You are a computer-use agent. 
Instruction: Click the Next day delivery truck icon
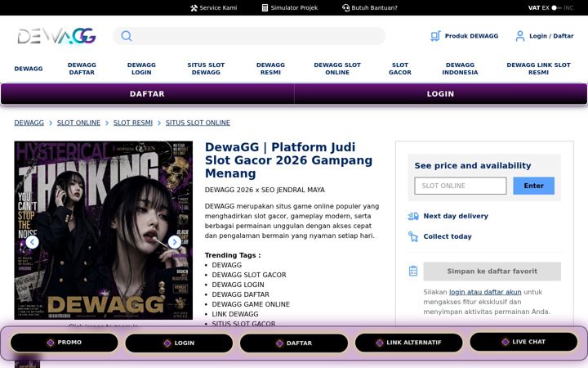(413, 216)
